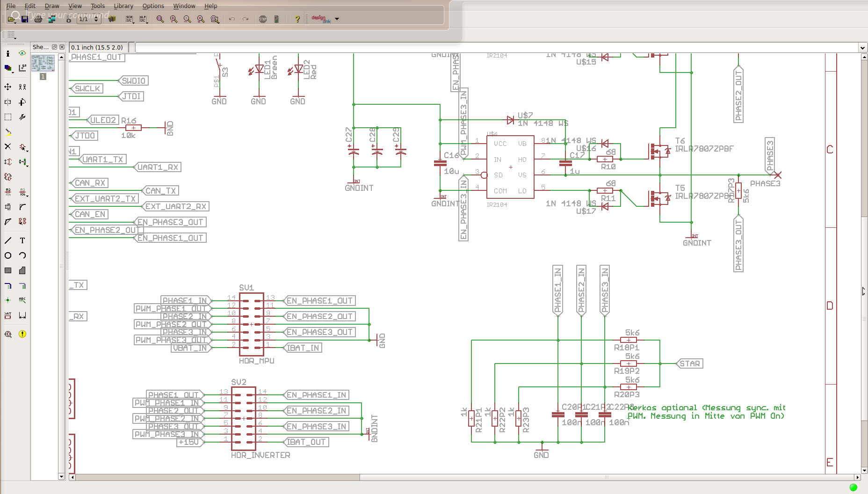This screenshot has width=868, height=494.
Task: Open the Library menu
Action: [123, 6]
